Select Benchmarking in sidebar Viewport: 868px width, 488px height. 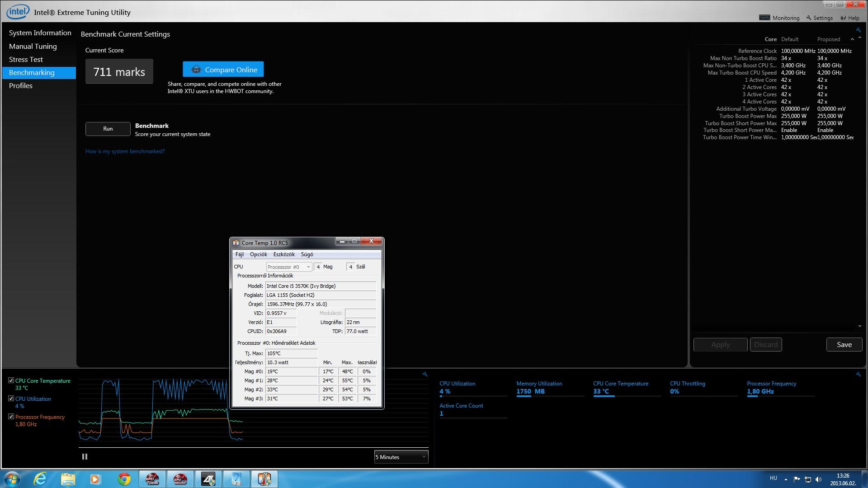39,73
